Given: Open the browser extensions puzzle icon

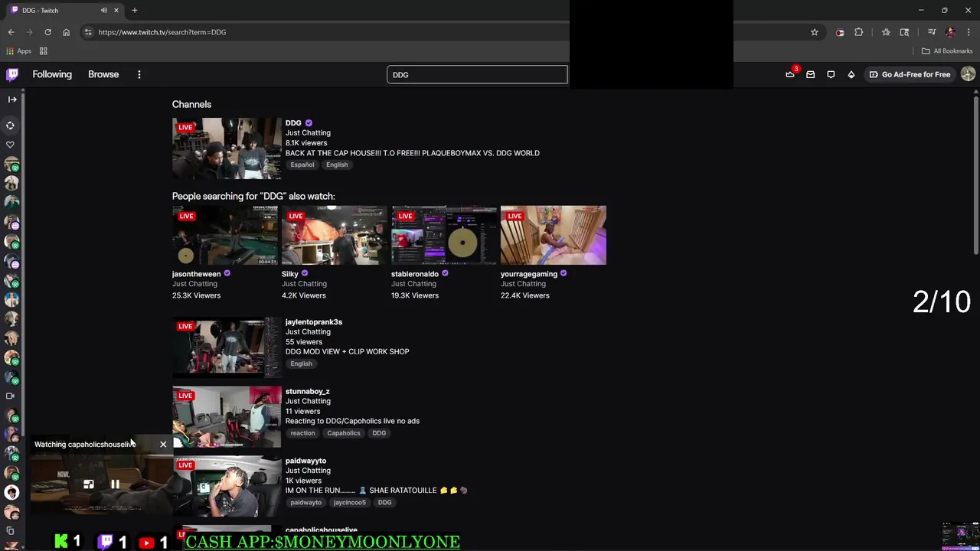Looking at the screenshot, I should click(x=858, y=32).
